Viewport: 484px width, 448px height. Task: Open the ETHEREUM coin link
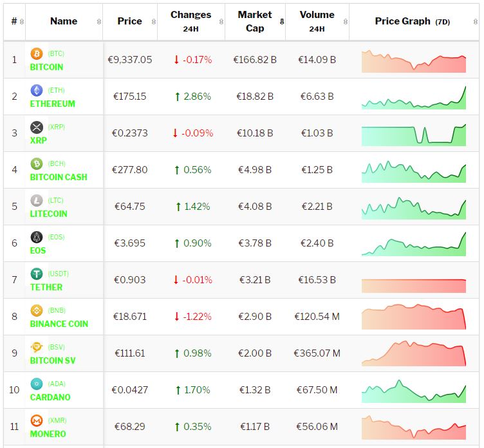coord(52,104)
